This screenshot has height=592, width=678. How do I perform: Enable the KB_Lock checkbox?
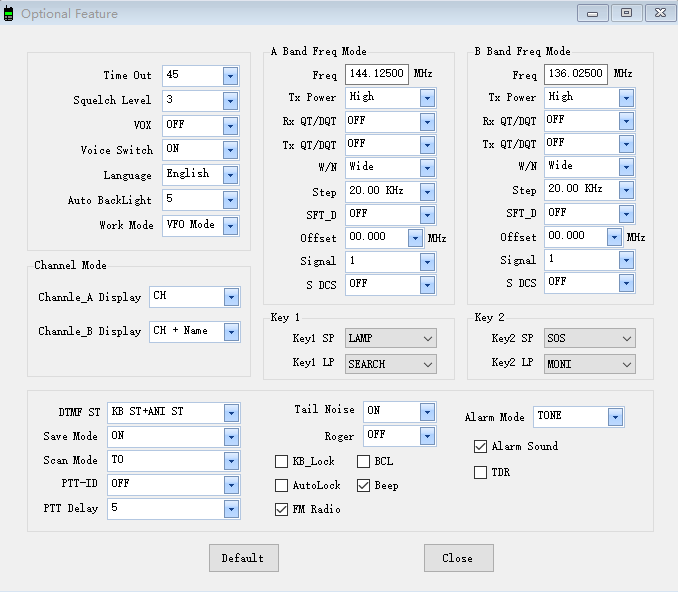(282, 461)
